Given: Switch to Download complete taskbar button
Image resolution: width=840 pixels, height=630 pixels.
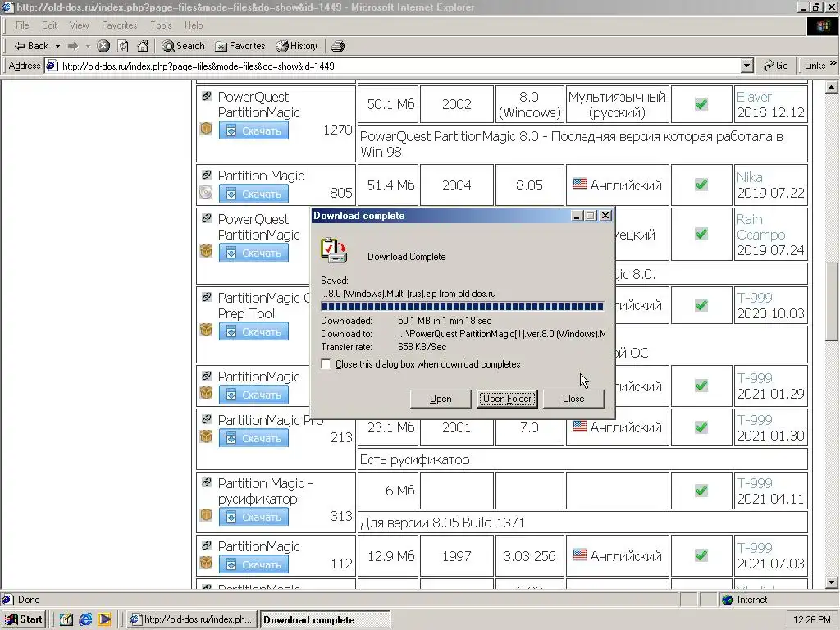Looking at the screenshot, I should 325,619.
